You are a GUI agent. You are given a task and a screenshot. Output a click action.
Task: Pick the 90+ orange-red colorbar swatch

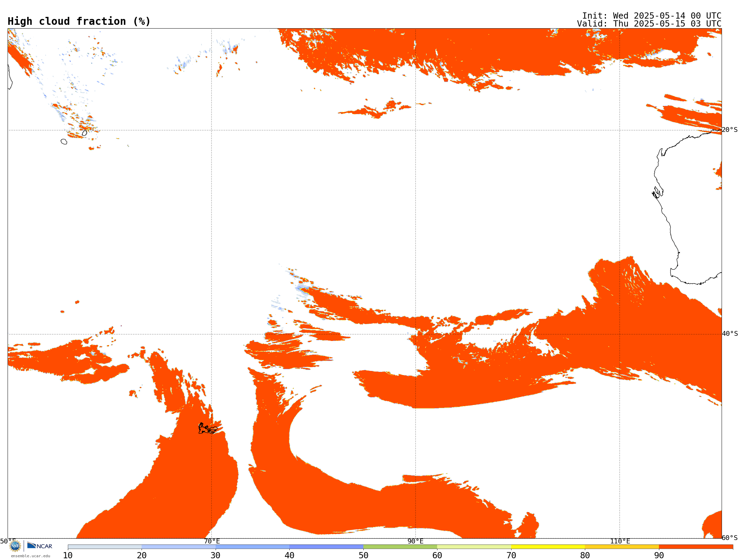click(x=696, y=547)
